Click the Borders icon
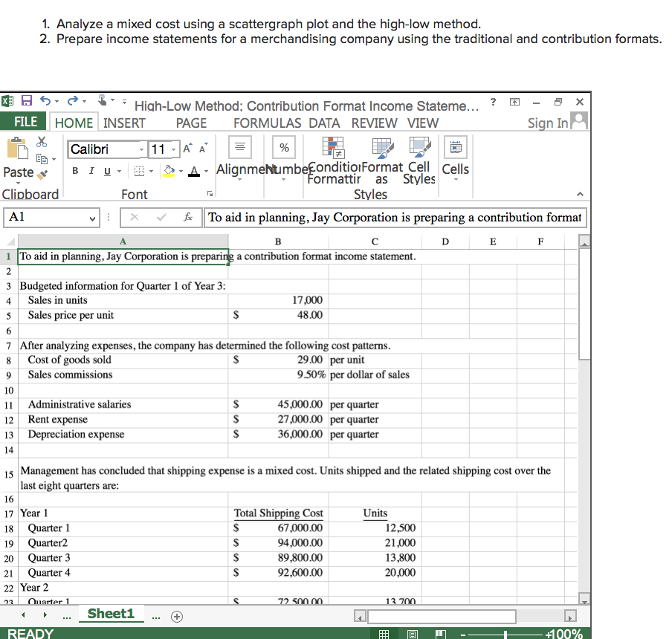 139,172
